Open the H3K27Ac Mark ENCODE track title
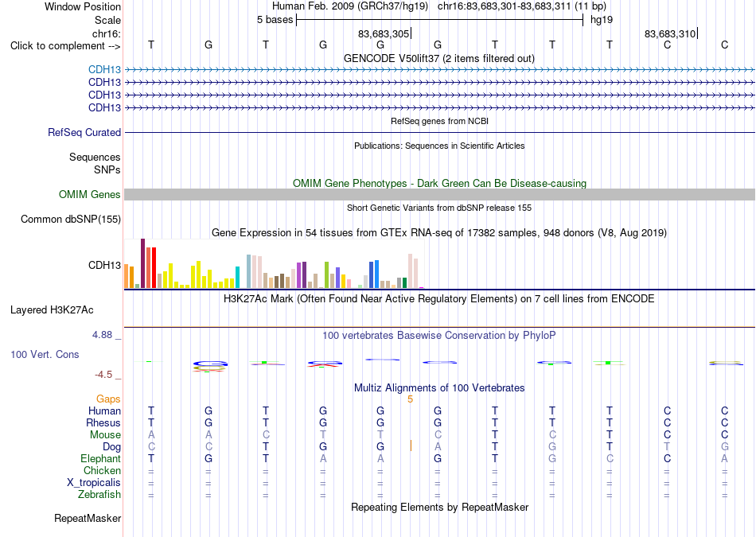 point(439,299)
